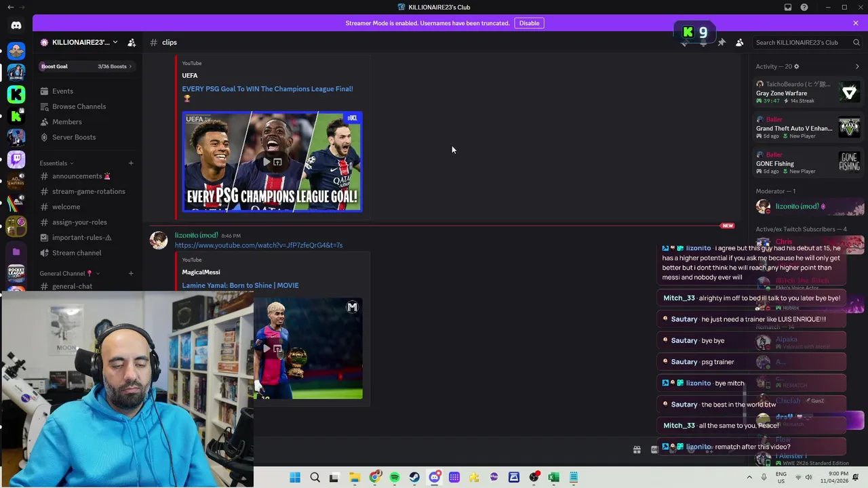Open the Rocket League server icon

point(16,273)
